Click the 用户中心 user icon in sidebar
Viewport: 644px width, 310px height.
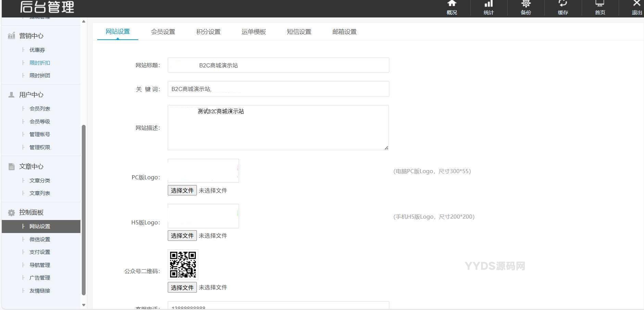point(11,94)
